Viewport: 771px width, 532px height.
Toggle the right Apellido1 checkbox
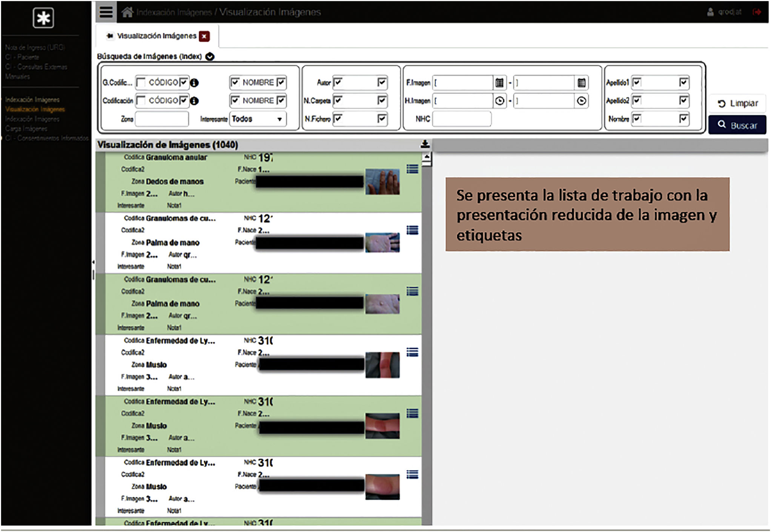pos(683,82)
